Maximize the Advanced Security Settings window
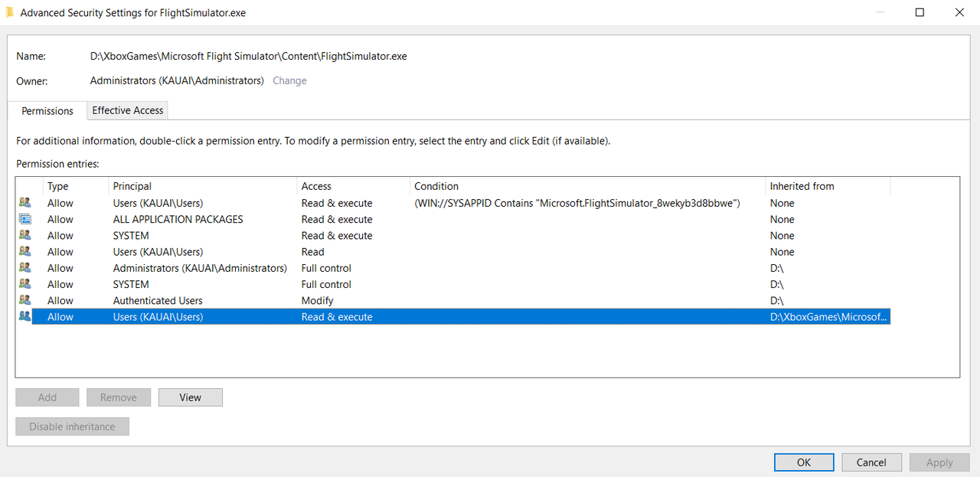 pyautogui.click(x=920, y=12)
